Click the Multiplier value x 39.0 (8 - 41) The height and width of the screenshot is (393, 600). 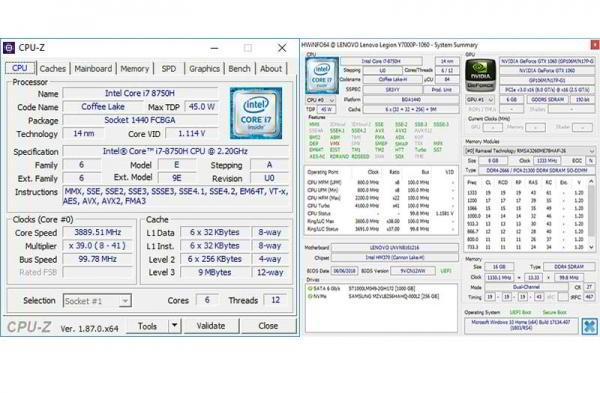tap(98, 246)
